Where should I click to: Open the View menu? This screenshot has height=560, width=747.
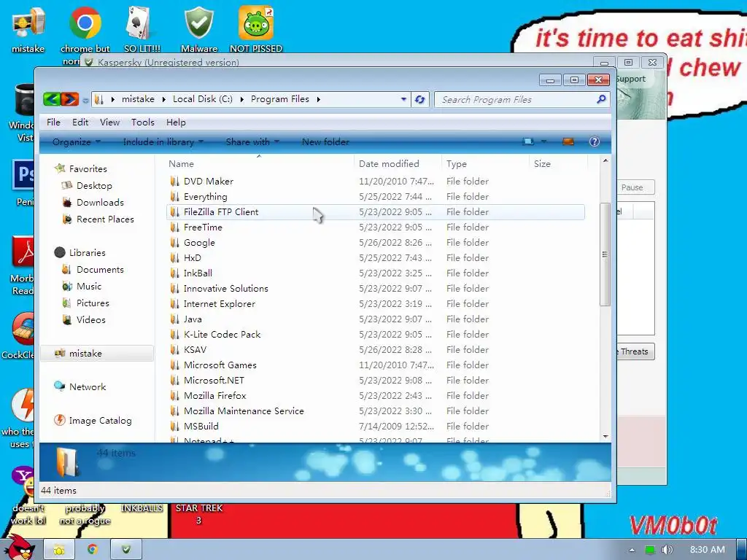click(109, 122)
